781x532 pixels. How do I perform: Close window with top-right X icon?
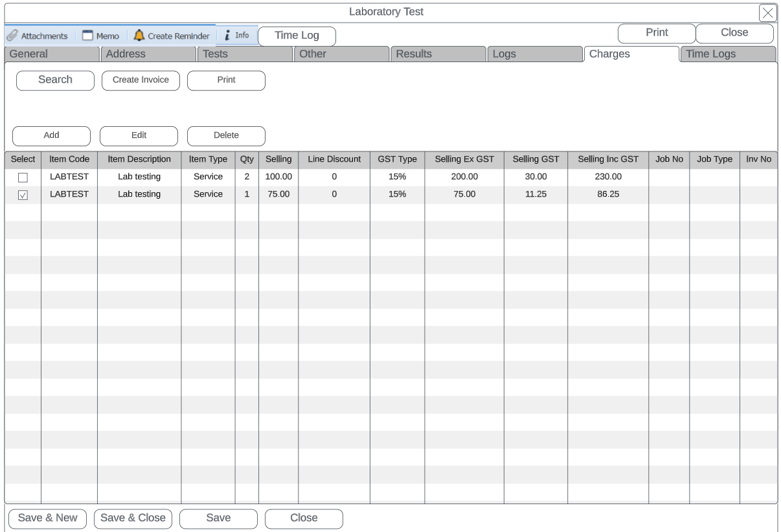[x=767, y=13]
